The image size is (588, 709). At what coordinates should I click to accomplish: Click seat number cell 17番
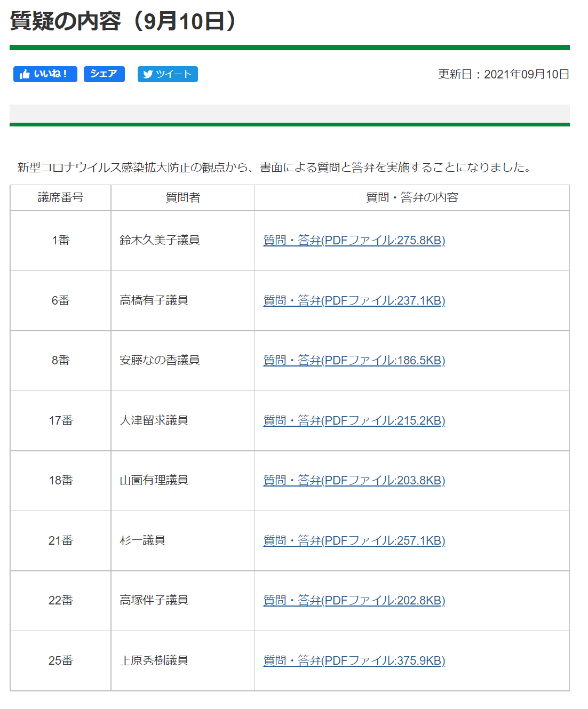tap(61, 421)
